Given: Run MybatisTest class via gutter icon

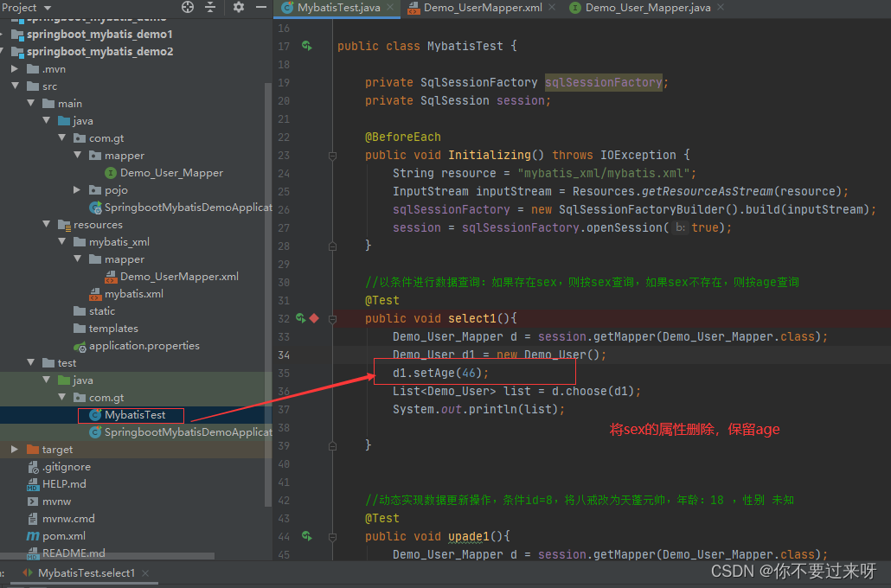Looking at the screenshot, I should point(307,46).
